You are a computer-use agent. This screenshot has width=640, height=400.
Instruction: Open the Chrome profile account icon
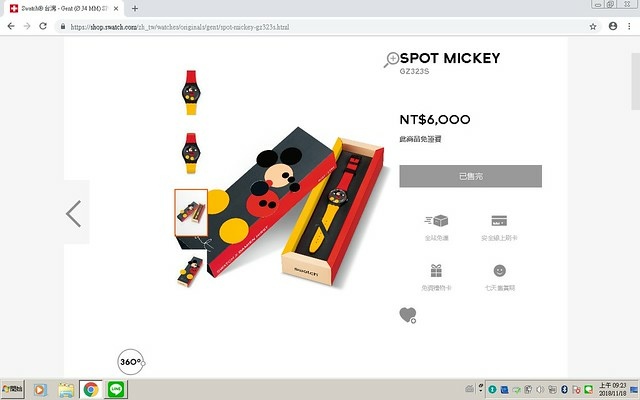613,26
